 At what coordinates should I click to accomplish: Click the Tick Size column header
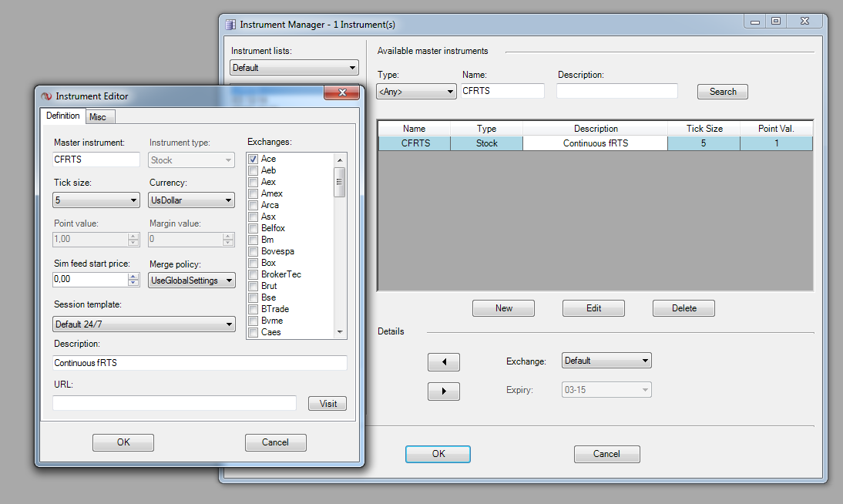[704, 129]
